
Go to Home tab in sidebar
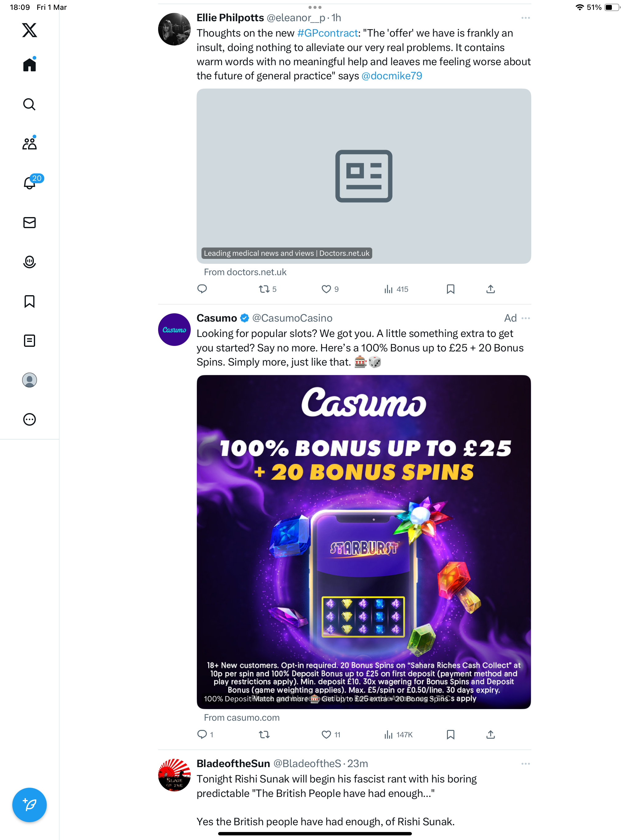coord(29,64)
